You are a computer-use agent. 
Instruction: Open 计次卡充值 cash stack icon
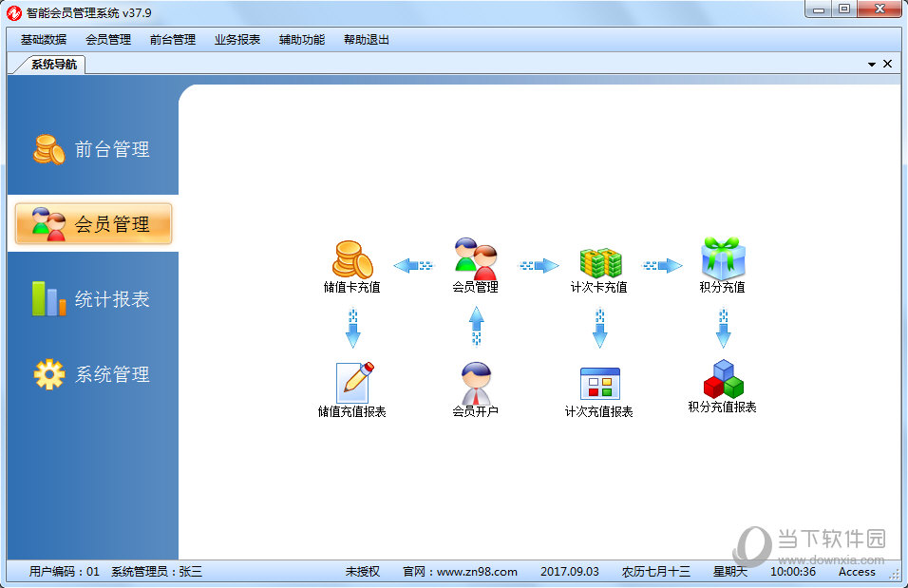coord(600,262)
